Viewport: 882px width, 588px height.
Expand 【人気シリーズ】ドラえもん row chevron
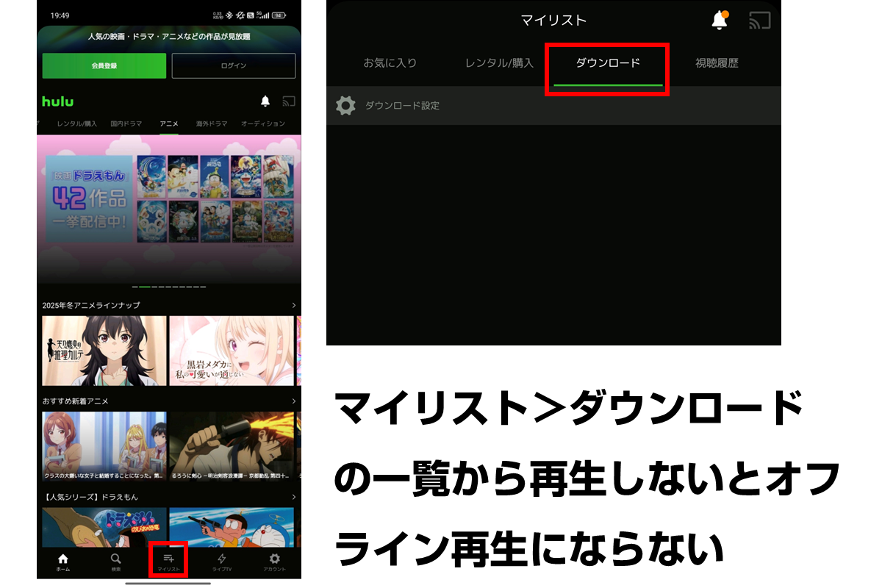click(x=294, y=497)
